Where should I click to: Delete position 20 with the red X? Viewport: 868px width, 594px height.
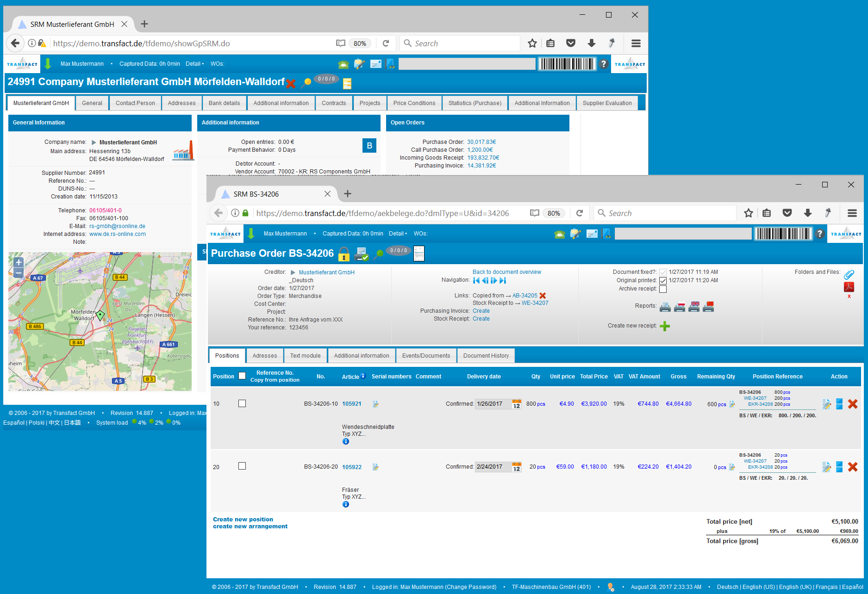(x=853, y=467)
